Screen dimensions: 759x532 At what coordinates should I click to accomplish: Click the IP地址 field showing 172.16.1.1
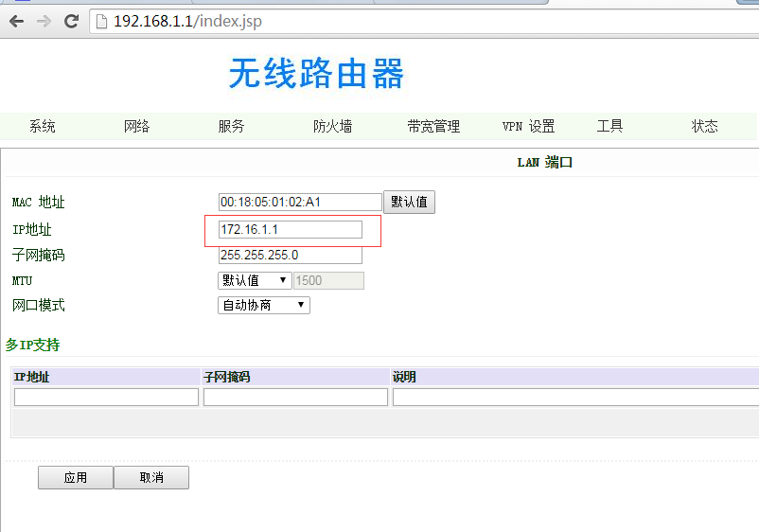pyautogui.click(x=291, y=229)
